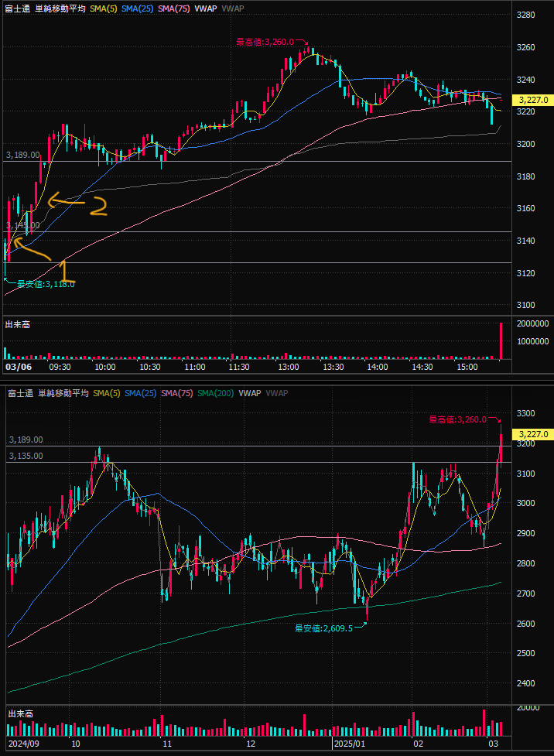The width and height of the screenshot is (554, 756).
Task: Click the 2400 price axis label
Action: coord(525,683)
